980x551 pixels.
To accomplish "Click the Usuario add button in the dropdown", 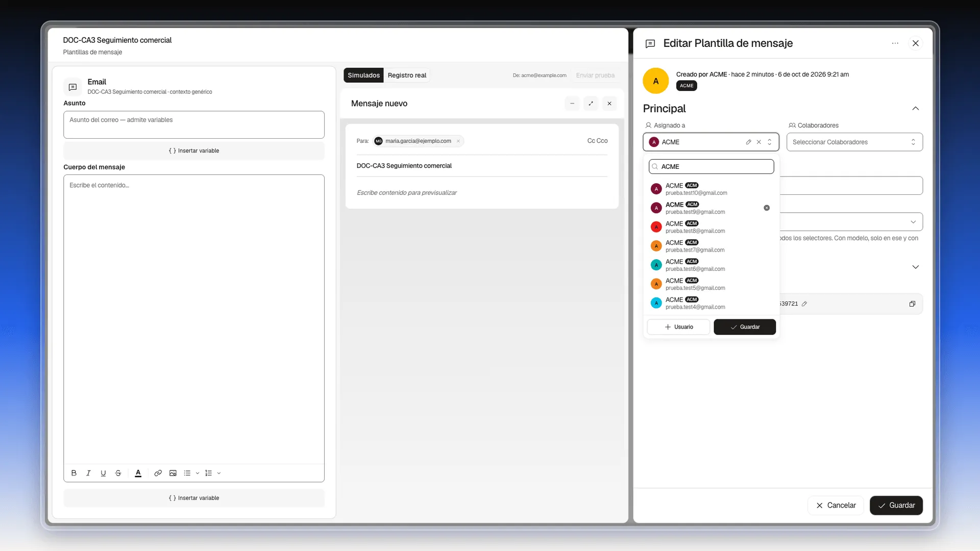I will [x=678, y=327].
